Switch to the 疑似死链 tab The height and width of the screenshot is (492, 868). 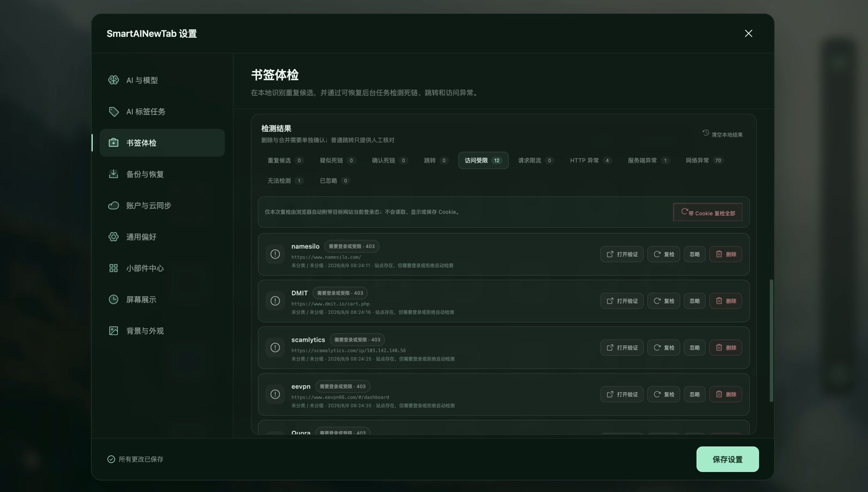pos(337,161)
